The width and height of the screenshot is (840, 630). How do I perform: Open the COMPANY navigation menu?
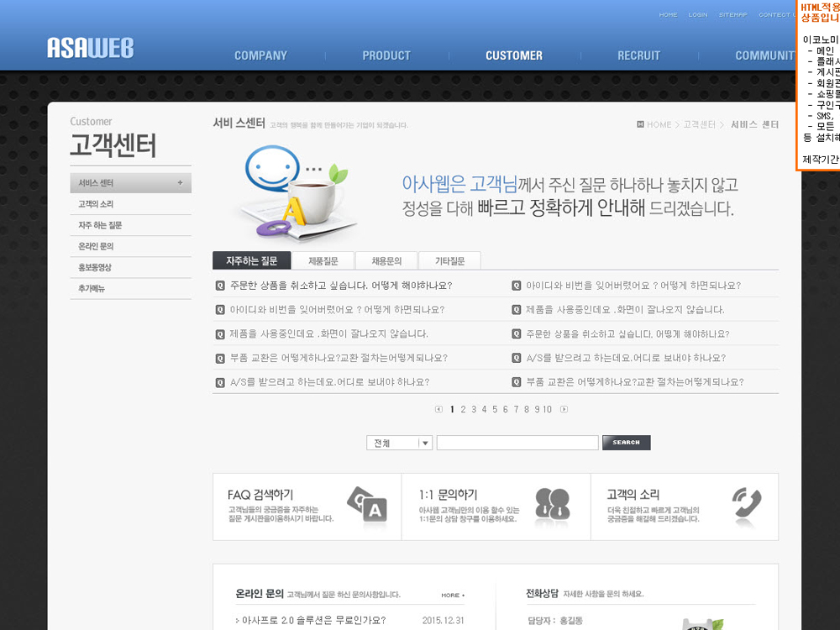coord(260,55)
